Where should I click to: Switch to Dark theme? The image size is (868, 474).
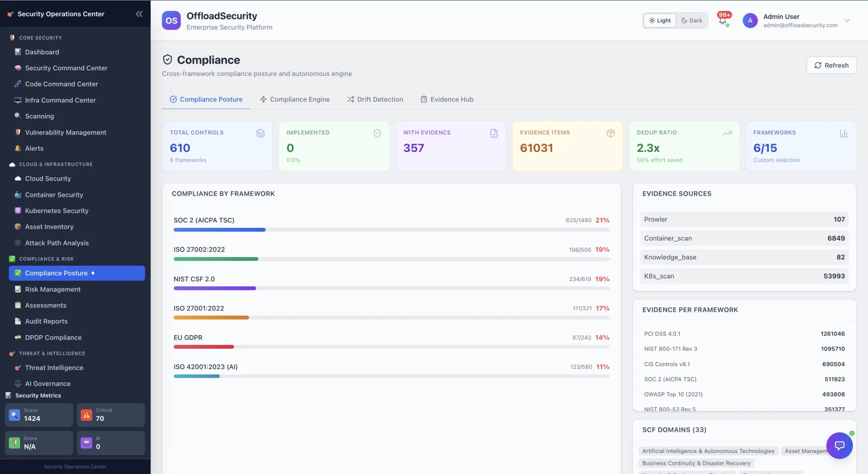(692, 21)
